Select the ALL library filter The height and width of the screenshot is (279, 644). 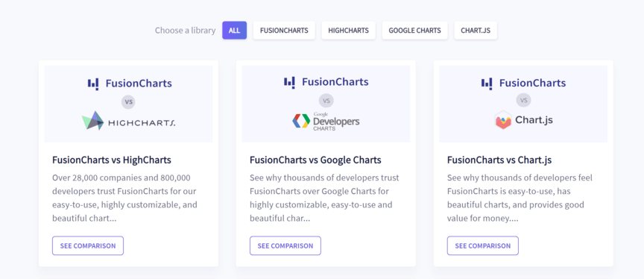point(235,31)
